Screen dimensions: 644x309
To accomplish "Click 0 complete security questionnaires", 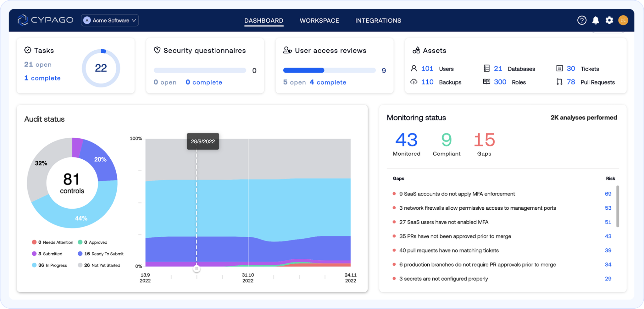I will coord(204,82).
